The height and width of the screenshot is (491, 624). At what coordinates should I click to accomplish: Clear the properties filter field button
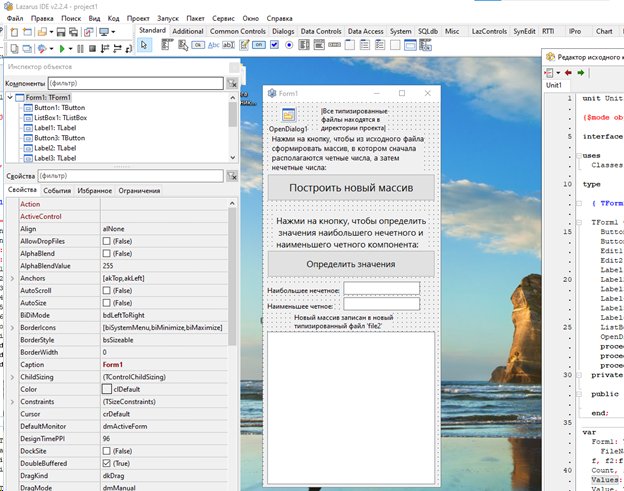(x=232, y=175)
